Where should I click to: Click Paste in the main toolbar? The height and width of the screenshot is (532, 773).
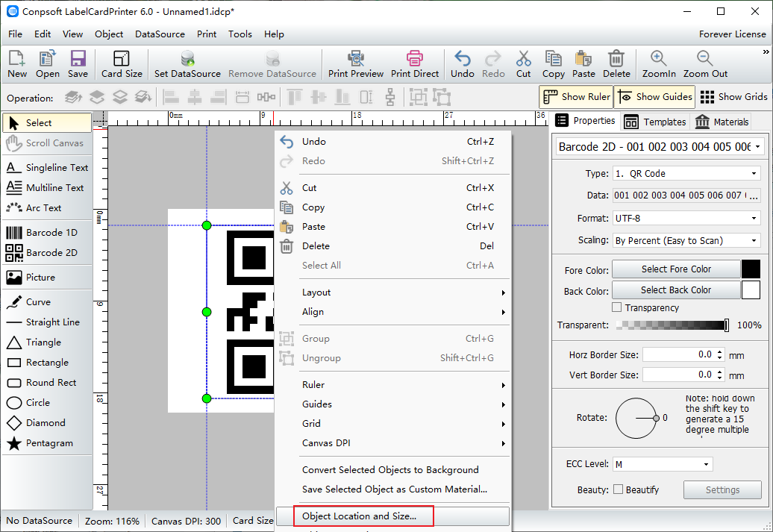[583, 64]
